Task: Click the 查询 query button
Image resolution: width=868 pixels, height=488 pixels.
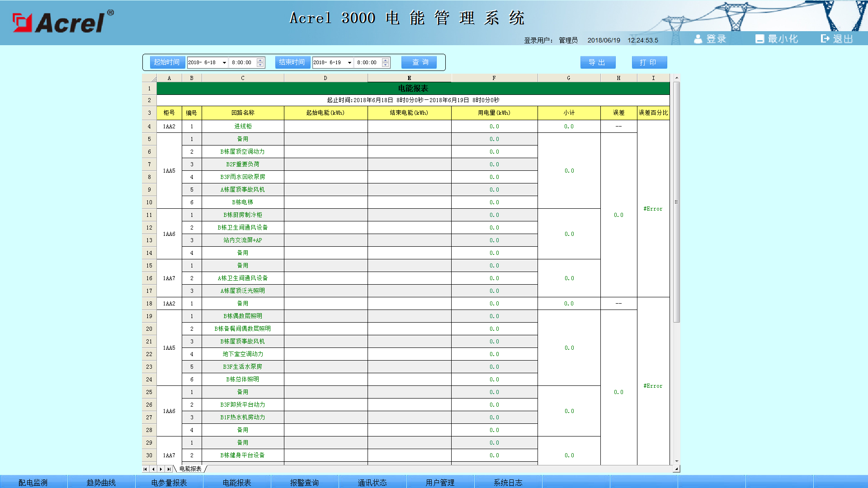Action: tap(419, 62)
